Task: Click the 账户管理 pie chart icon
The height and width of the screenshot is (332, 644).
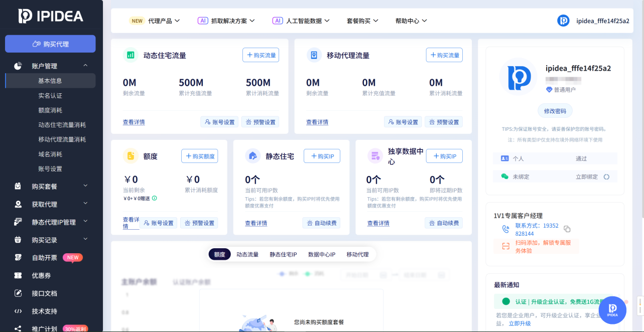Action: point(18,66)
